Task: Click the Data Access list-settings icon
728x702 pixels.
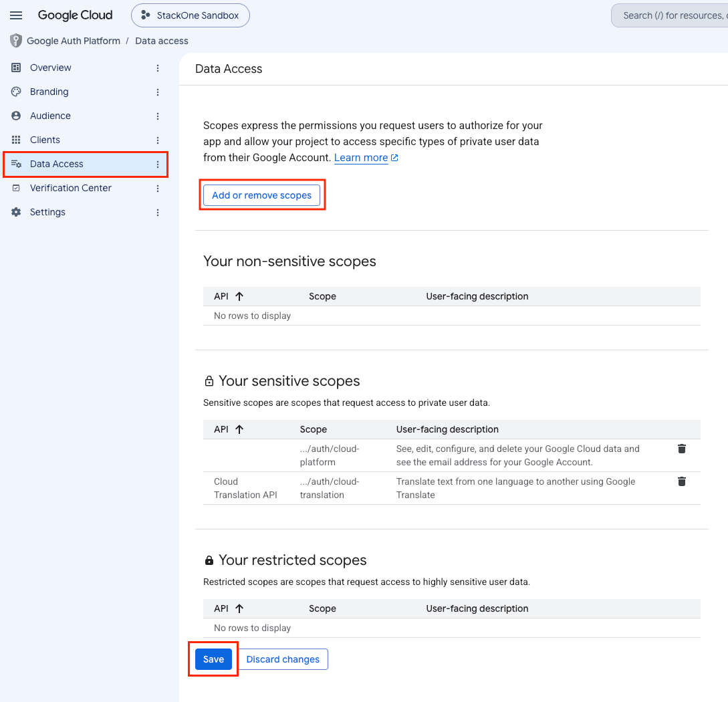Action: pyautogui.click(x=16, y=164)
